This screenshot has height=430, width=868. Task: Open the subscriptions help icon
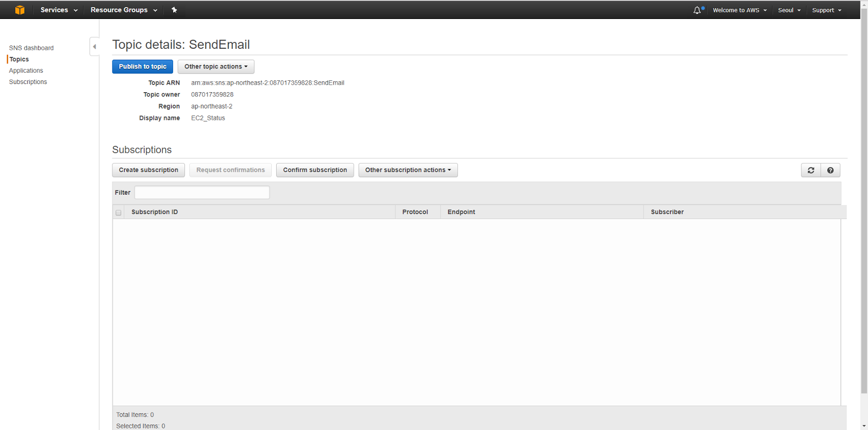(831, 170)
